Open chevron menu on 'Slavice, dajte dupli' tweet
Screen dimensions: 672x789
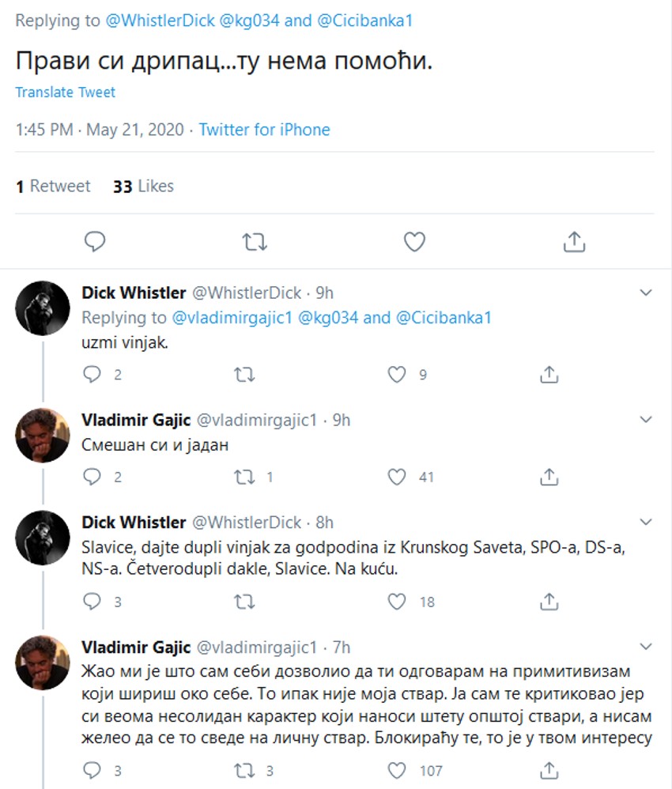tap(646, 523)
